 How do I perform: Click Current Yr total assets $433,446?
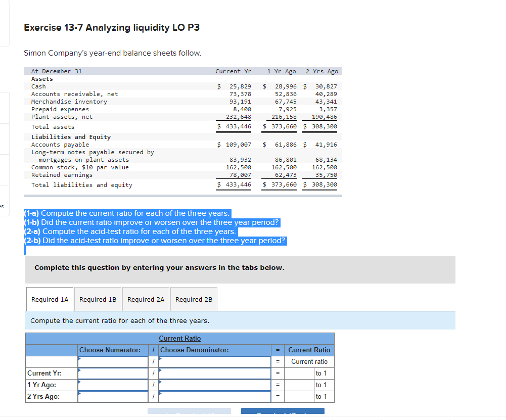pyautogui.click(x=234, y=126)
